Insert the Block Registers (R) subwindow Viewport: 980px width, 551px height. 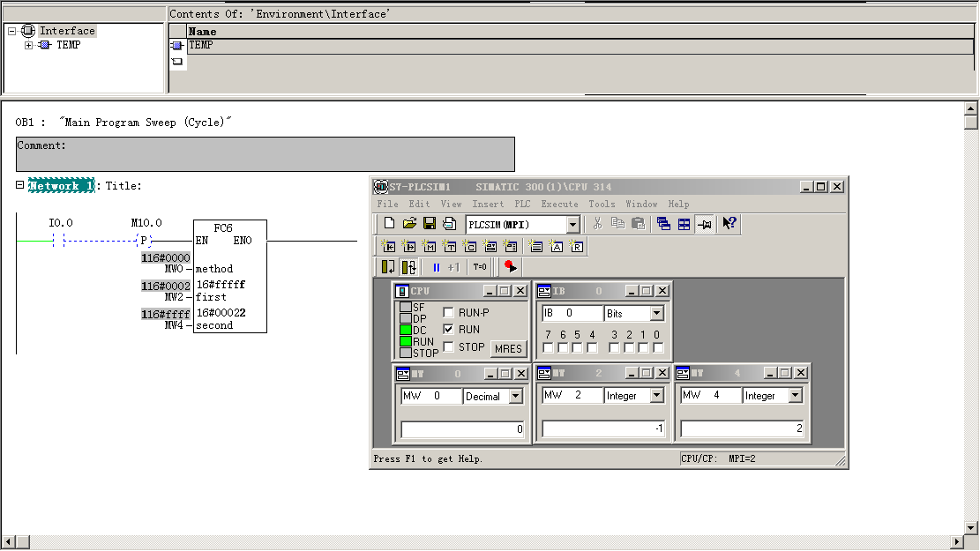pyautogui.click(x=576, y=246)
